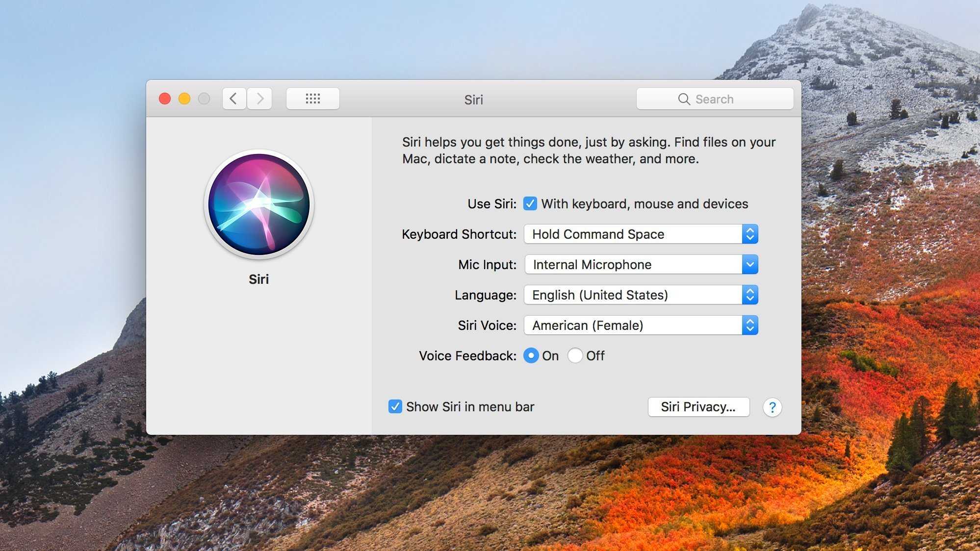Click the Siri label under the orb
This screenshot has width=980, height=551.
[258, 279]
